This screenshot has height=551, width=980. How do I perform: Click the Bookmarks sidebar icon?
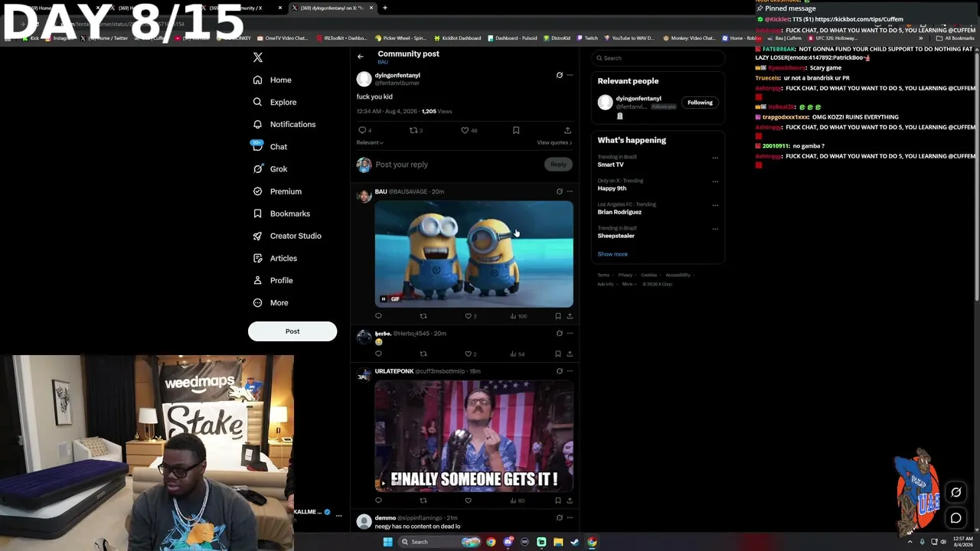(257, 214)
